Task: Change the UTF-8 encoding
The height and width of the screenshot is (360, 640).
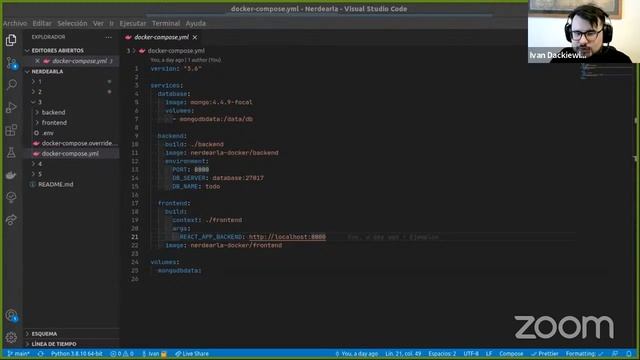Action: pos(471,354)
